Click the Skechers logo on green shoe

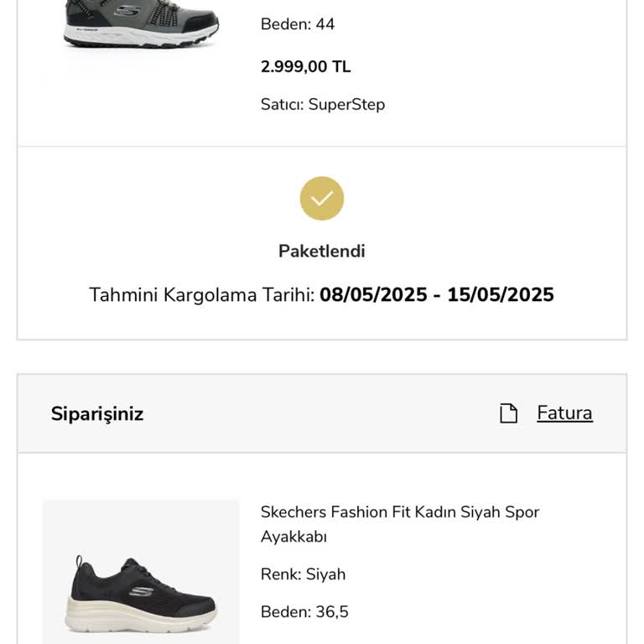127,11
